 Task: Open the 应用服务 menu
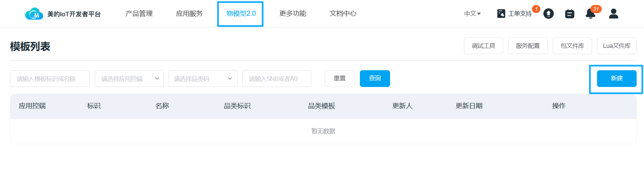point(189,14)
